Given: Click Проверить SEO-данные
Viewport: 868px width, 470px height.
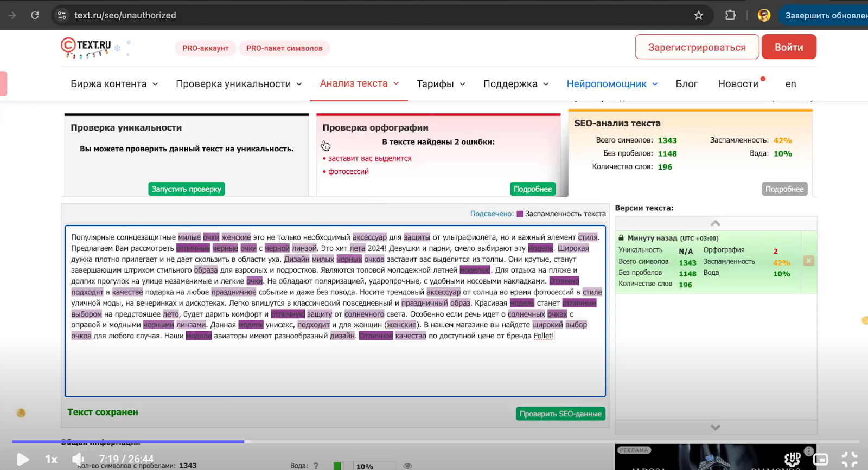Looking at the screenshot, I should [x=560, y=414].
